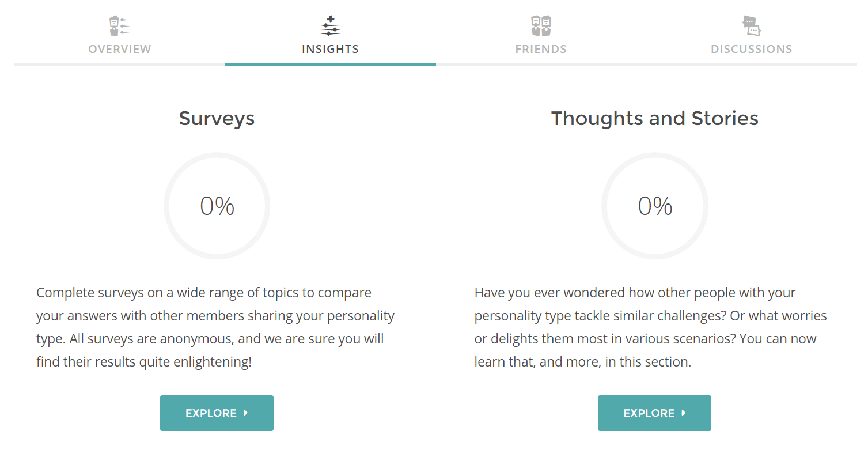Click the Thoughts and Stories 0% progress ring
The height and width of the screenshot is (457, 868).
[x=655, y=206]
